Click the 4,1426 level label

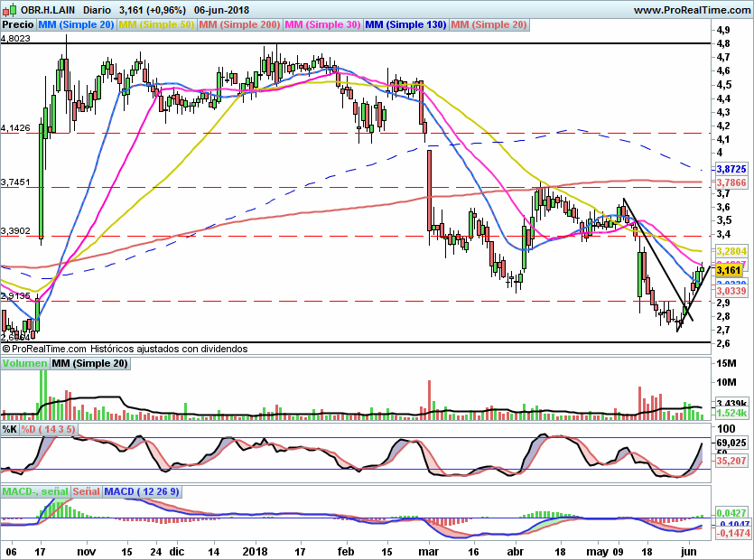pyautogui.click(x=15, y=128)
